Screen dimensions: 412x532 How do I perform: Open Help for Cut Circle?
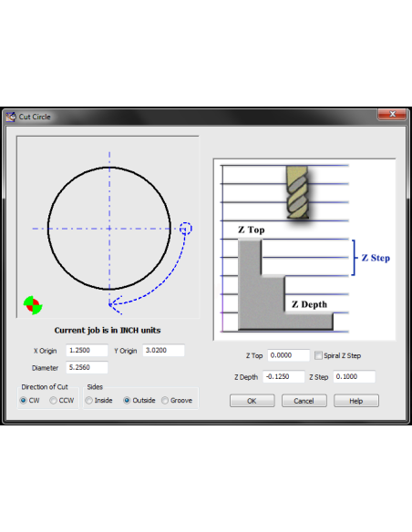356,401
